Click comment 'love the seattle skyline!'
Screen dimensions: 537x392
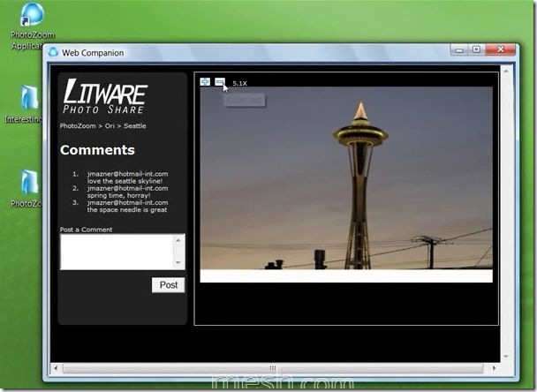(125, 181)
